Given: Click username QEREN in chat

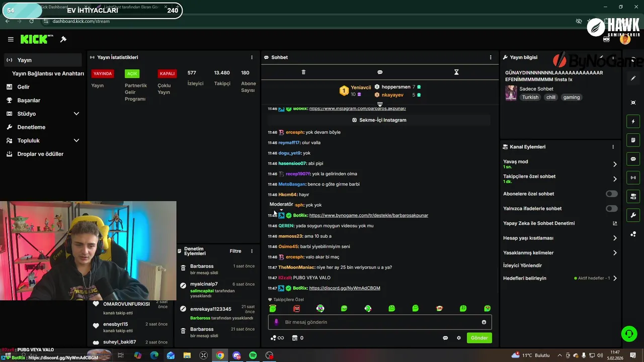Looking at the screenshot, I should (286, 226).
